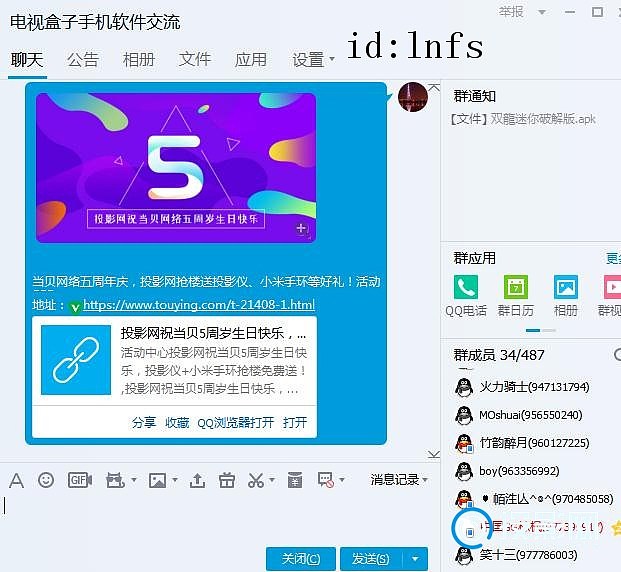Open the 消息记录 dropdown
This screenshot has height=572, width=621.
coord(399,480)
